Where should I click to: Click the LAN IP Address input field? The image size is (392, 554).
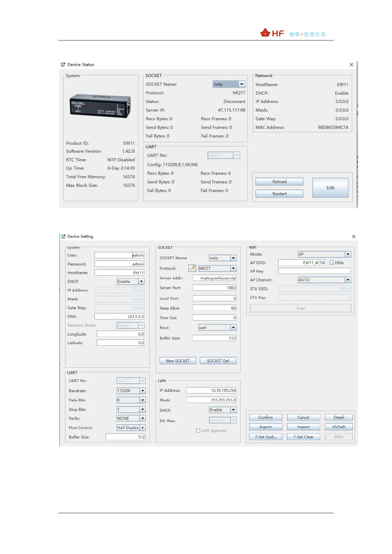(211, 390)
